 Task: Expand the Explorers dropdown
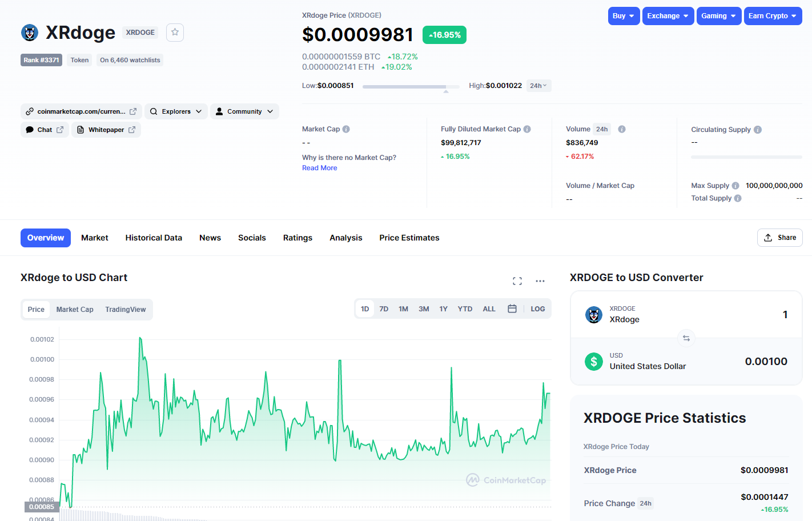click(176, 111)
